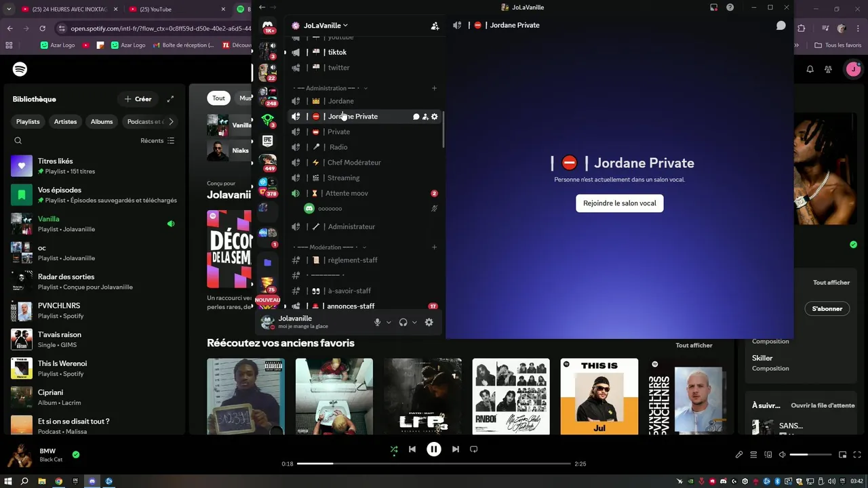Open Récents sort dropdown in library
This screenshot has width=868, height=488.
pos(157,141)
